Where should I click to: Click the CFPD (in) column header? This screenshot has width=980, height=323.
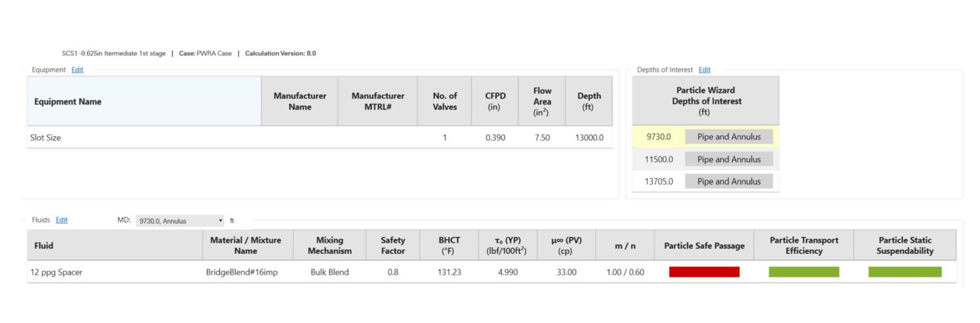[x=494, y=101]
